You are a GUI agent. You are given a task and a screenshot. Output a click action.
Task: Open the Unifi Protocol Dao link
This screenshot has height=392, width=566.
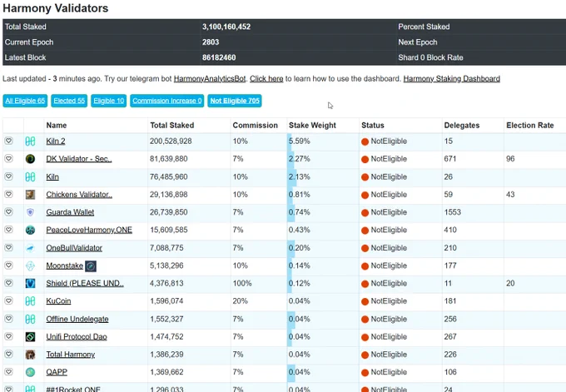(x=77, y=337)
